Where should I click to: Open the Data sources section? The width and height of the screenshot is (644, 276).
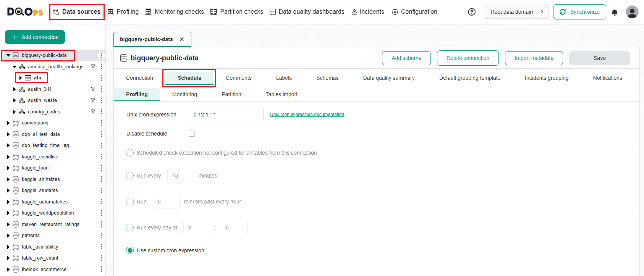77,12
